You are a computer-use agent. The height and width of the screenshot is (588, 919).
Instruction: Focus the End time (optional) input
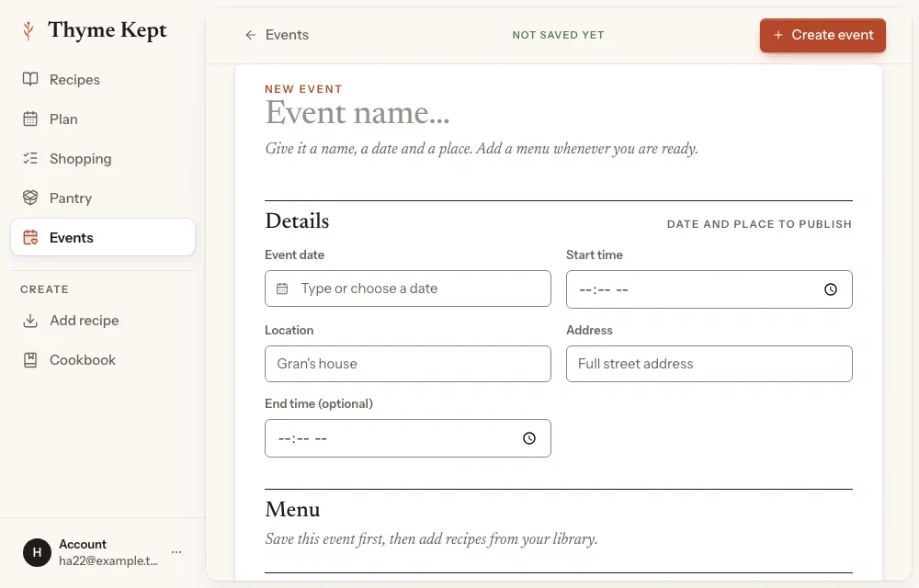[x=408, y=438]
